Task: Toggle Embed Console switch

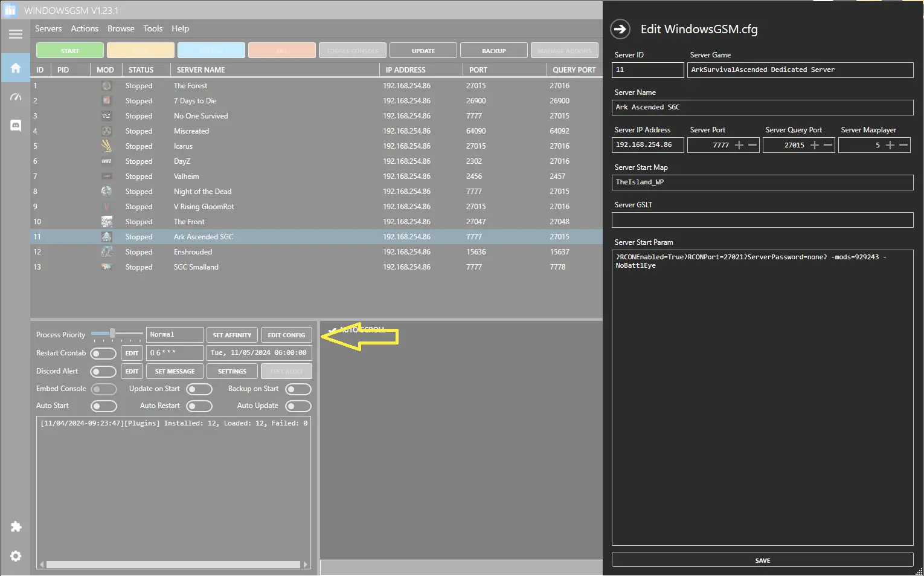Action: point(103,389)
